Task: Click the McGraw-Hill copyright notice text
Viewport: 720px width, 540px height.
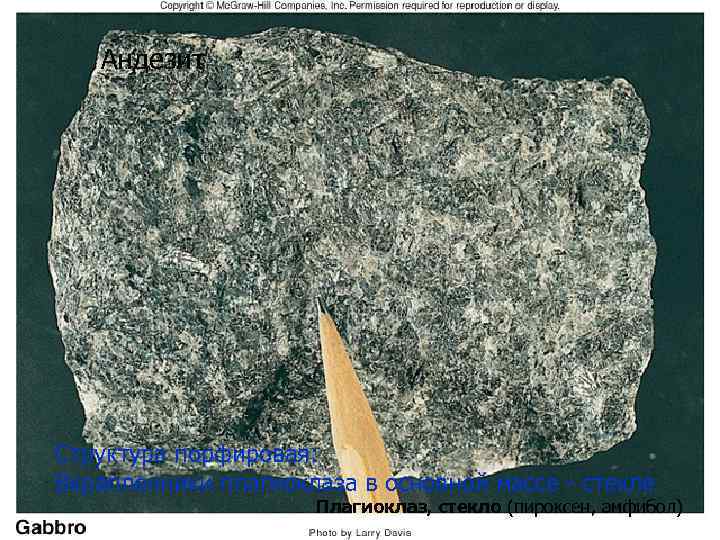Action: point(360,6)
